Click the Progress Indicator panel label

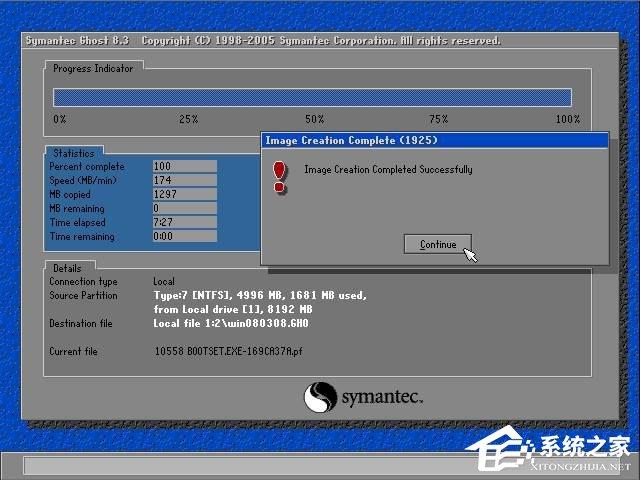(93, 69)
